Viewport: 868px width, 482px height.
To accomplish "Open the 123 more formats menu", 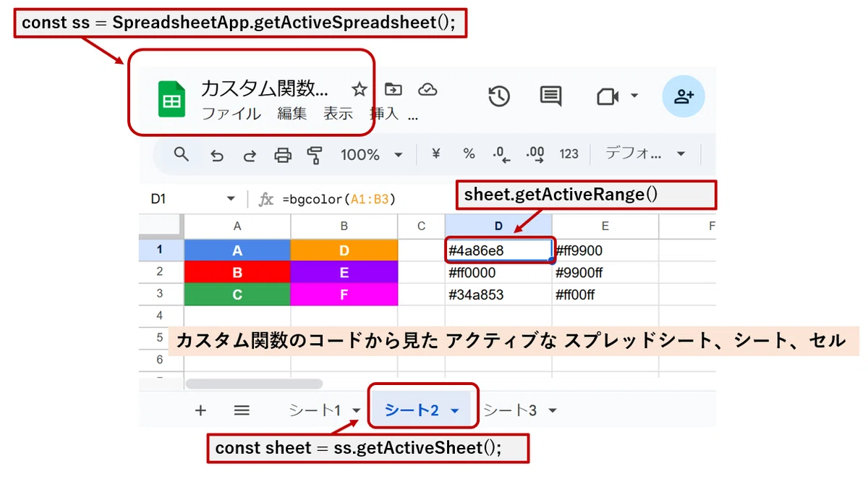I will point(569,154).
